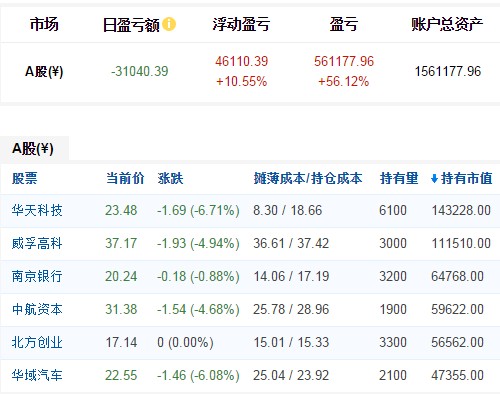The height and width of the screenshot is (394, 500).
Task: Click the 浮动盈亏 value 46110.39
Action: point(242,61)
